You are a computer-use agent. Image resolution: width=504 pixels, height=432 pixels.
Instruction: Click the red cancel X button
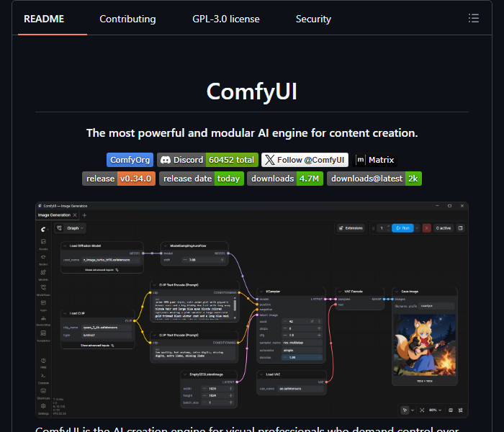coord(426,228)
